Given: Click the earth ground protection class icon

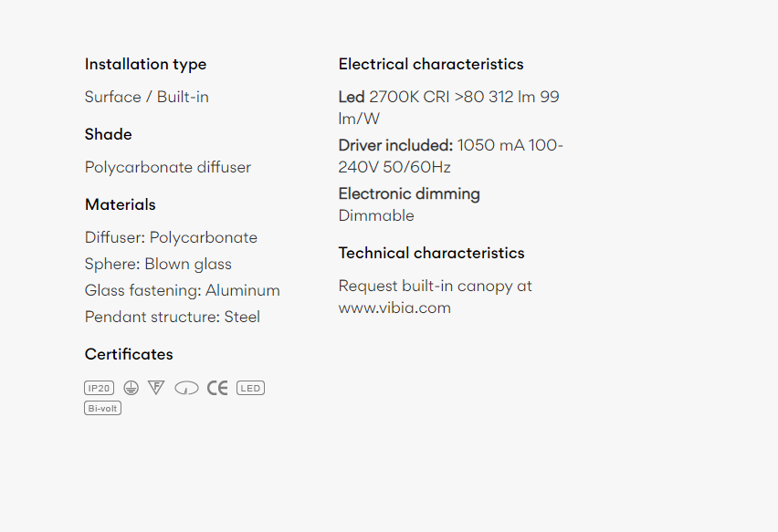Looking at the screenshot, I should 131,388.
